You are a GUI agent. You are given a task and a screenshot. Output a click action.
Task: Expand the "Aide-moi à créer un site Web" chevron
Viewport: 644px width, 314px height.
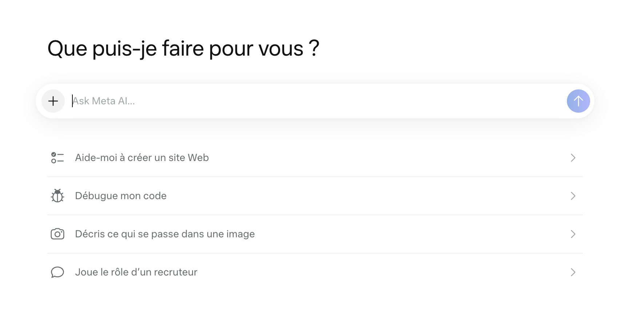pyautogui.click(x=573, y=158)
